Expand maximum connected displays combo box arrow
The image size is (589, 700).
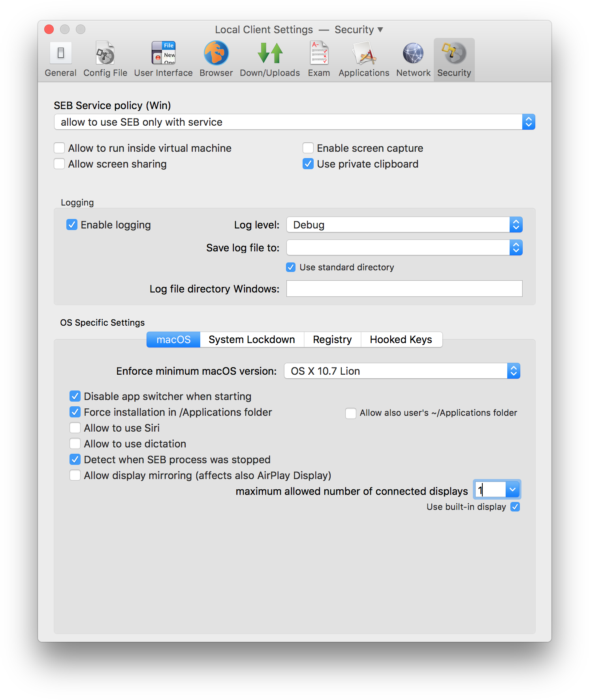pyautogui.click(x=513, y=490)
